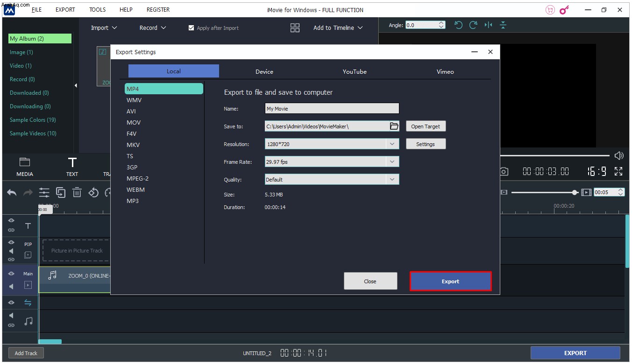Click the resolution Settings button
Image resolution: width=632 pixels, height=364 pixels.
(426, 144)
